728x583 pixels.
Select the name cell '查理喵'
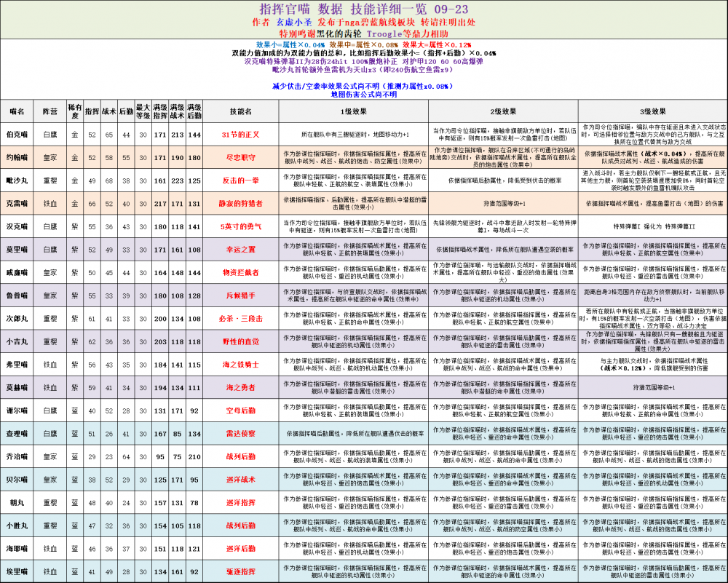click(x=17, y=434)
